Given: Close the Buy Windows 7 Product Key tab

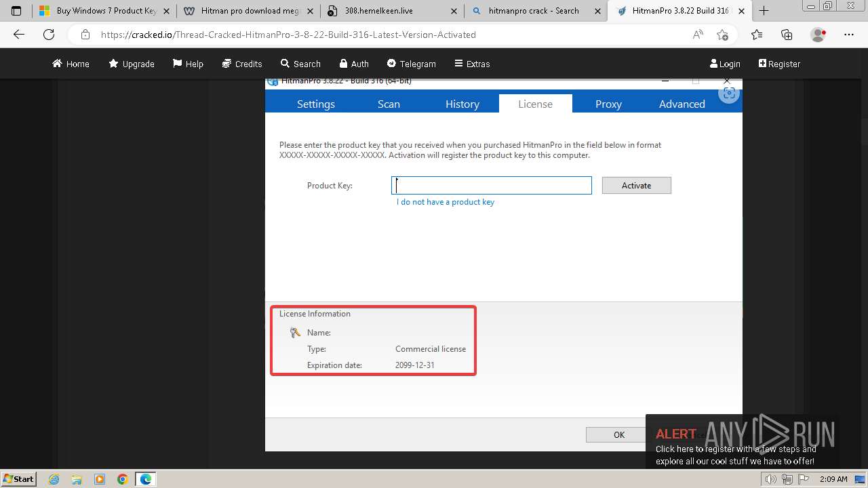Looking at the screenshot, I should point(166,11).
